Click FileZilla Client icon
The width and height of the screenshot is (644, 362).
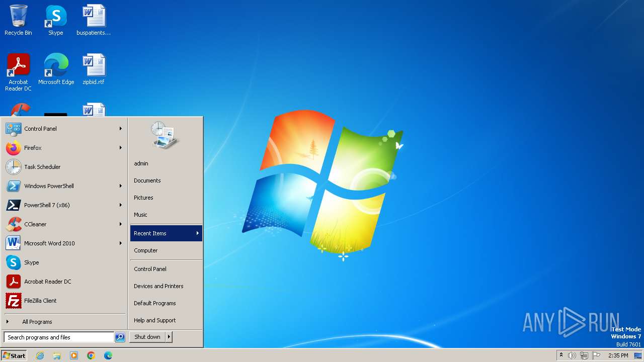point(13,301)
